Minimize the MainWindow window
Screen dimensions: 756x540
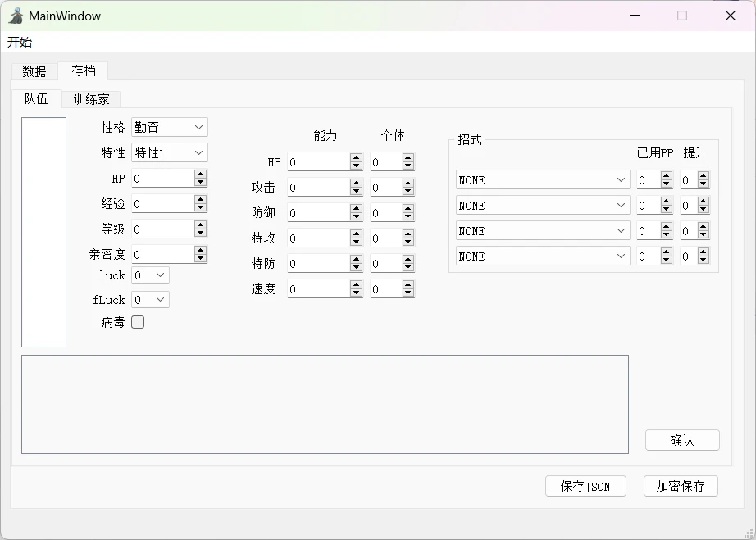(x=635, y=16)
